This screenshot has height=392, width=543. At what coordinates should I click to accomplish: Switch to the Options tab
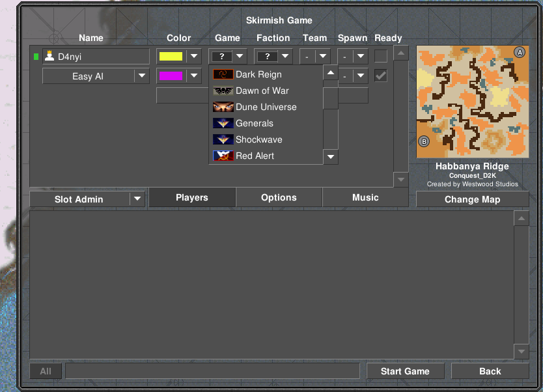tap(279, 197)
